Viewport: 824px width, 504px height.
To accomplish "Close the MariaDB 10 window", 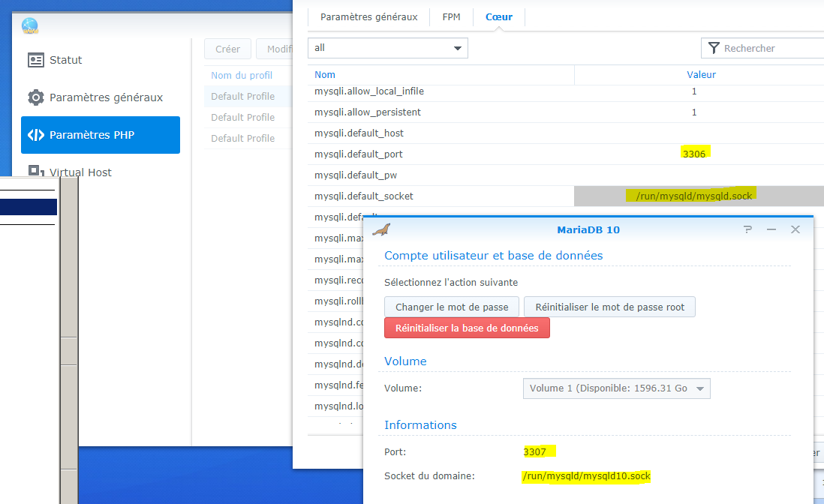I will click(795, 229).
